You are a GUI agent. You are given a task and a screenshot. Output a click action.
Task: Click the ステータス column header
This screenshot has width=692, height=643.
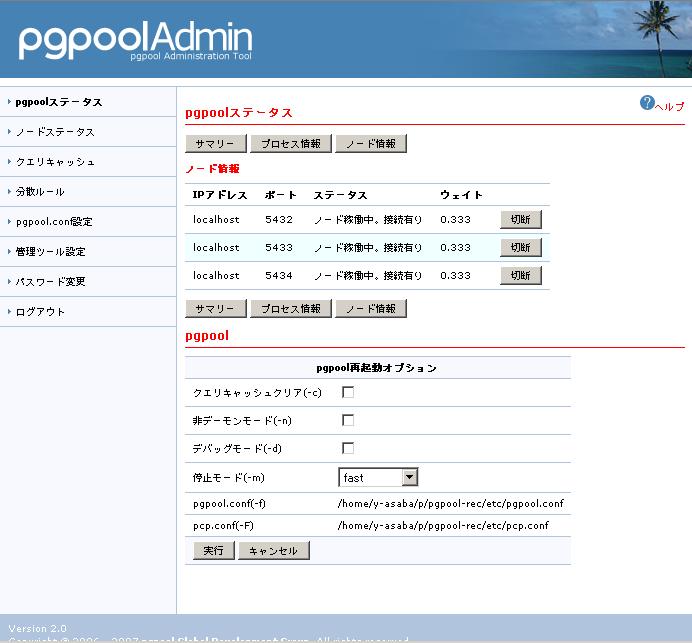coord(340,195)
